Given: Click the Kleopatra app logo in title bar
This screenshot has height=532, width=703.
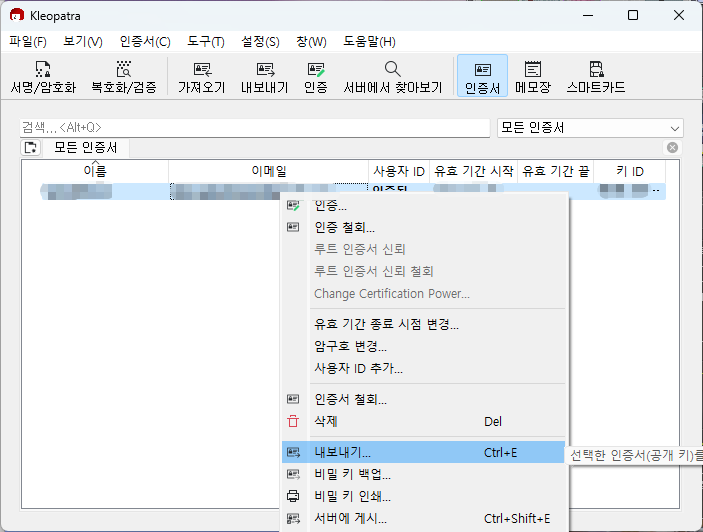Looking at the screenshot, I should pos(17,15).
